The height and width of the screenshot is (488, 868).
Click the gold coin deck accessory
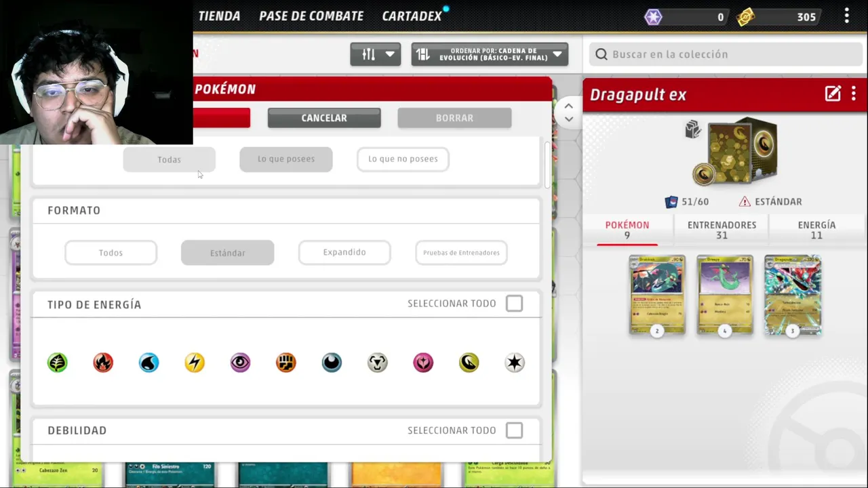[704, 176]
